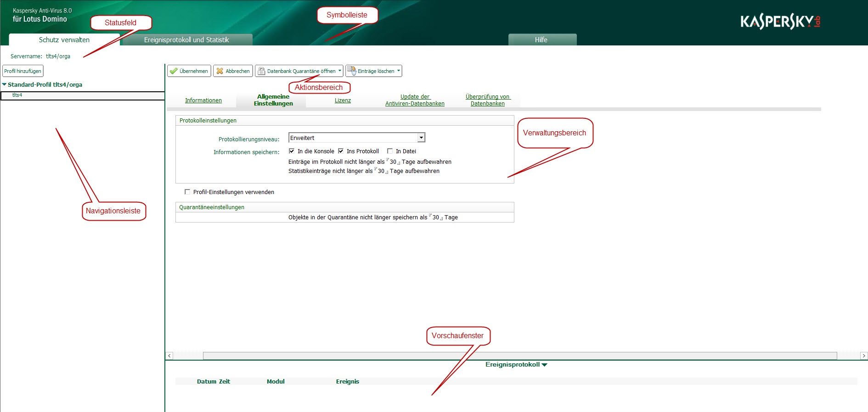Disable the In die Konsole checkbox

pyautogui.click(x=292, y=151)
